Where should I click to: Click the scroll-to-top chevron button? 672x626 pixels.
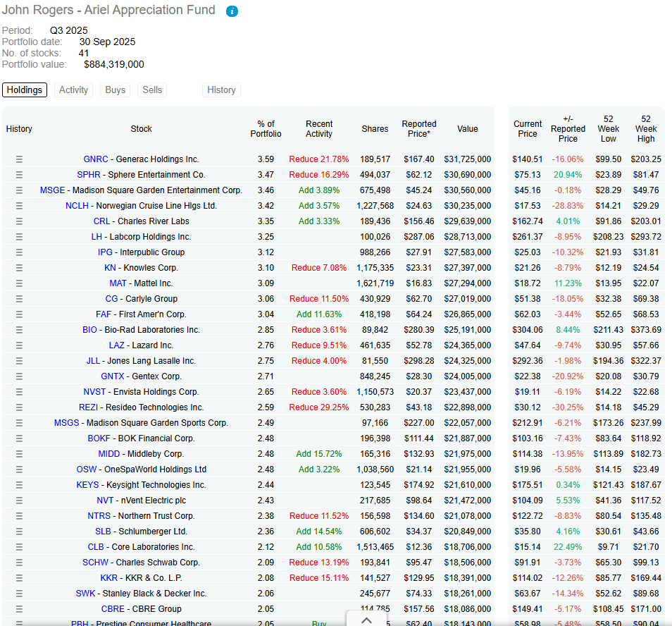366,619
